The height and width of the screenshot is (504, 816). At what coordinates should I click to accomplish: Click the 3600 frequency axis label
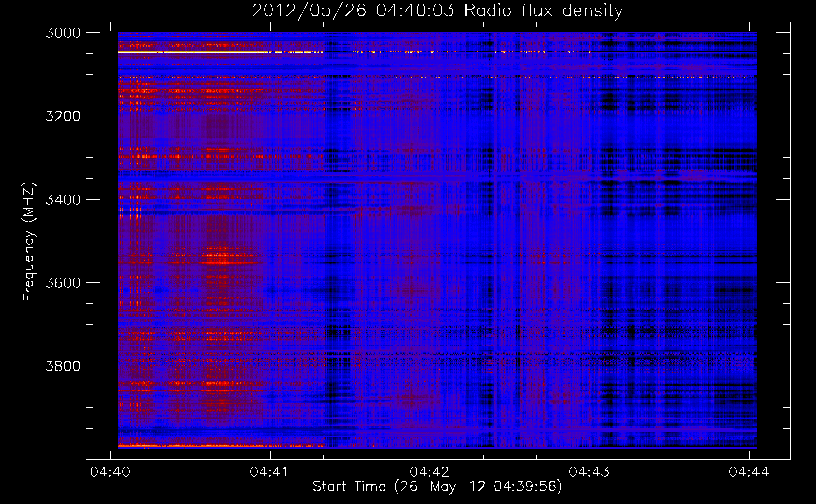click(63, 283)
